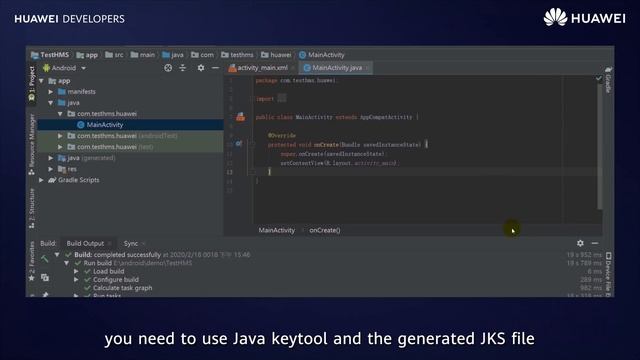
Task: Click the related XML file gutter icon
Action: coord(240,117)
